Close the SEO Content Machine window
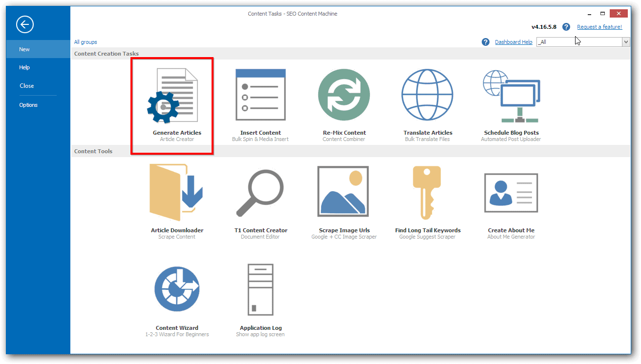This screenshot has width=641, height=364. [619, 14]
